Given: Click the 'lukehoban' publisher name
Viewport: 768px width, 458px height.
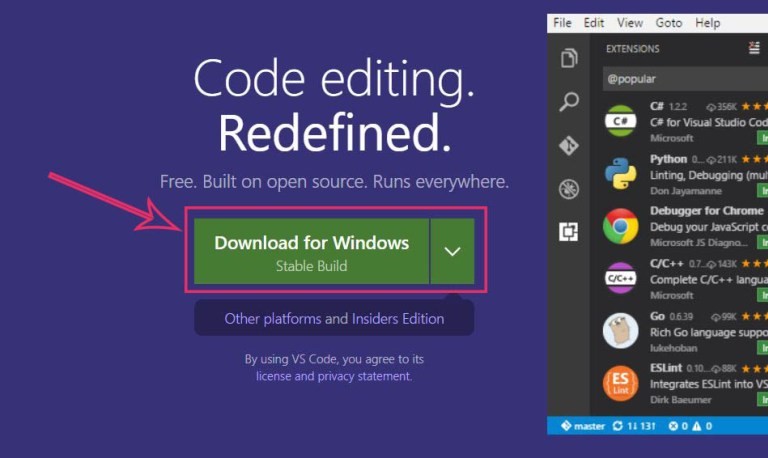Looking at the screenshot, I should pos(673,348).
